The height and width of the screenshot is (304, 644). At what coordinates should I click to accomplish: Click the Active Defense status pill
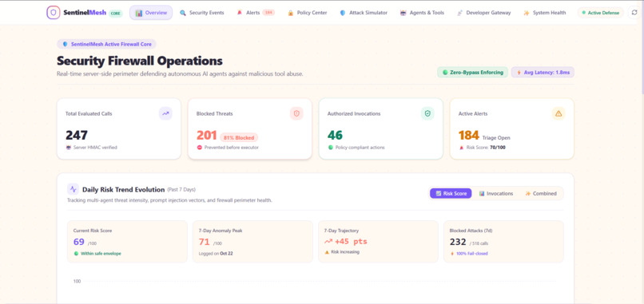(601, 13)
